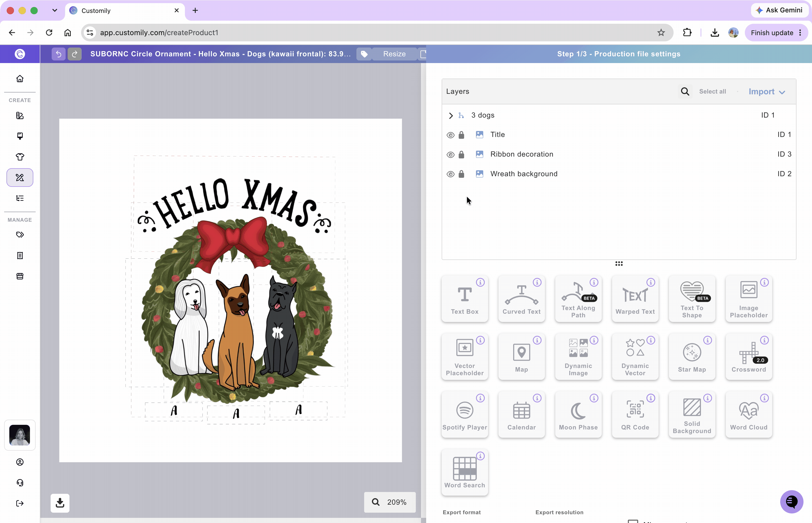
Task: Insert a Word Search element
Action: [x=464, y=472]
